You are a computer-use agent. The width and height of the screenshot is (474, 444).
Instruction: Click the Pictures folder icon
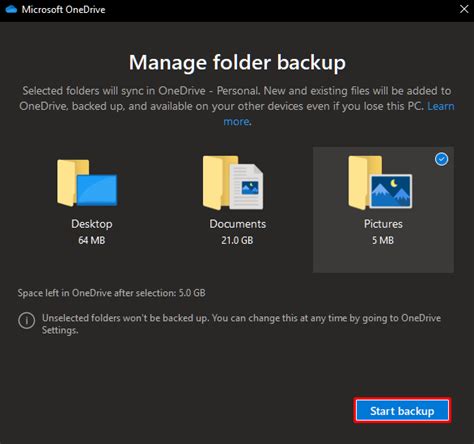click(x=380, y=183)
